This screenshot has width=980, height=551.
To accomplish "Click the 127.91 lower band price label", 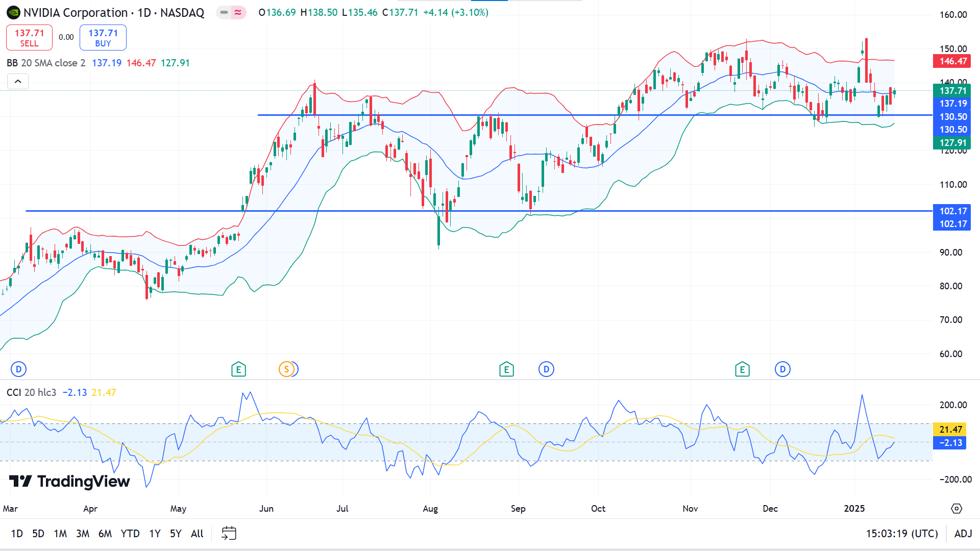I will coord(952,143).
